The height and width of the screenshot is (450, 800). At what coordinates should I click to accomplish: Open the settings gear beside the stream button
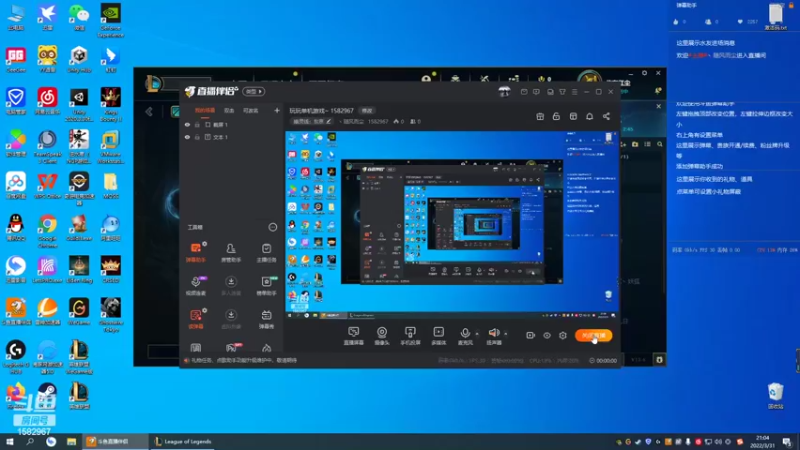tap(563, 335)
